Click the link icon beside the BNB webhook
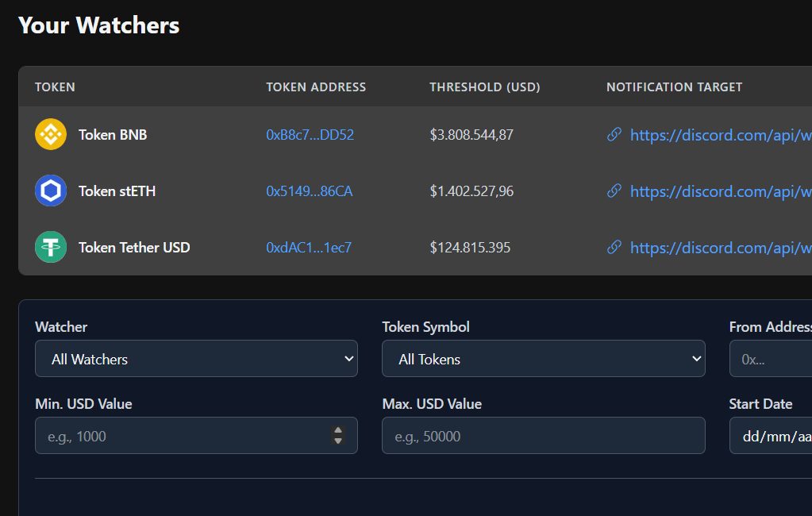This screenshot has width=812, height=516. coord(613,135)
